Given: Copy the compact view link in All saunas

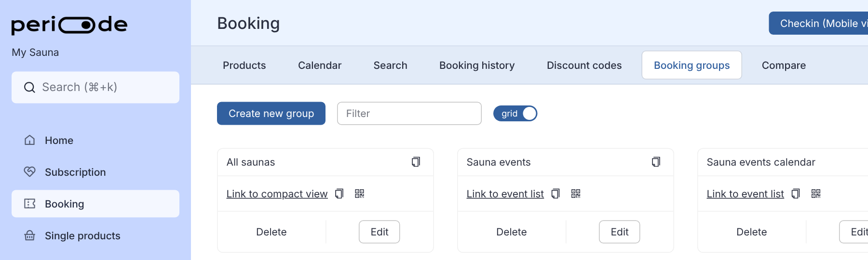Looking at the screenshot, I should 339,194.
